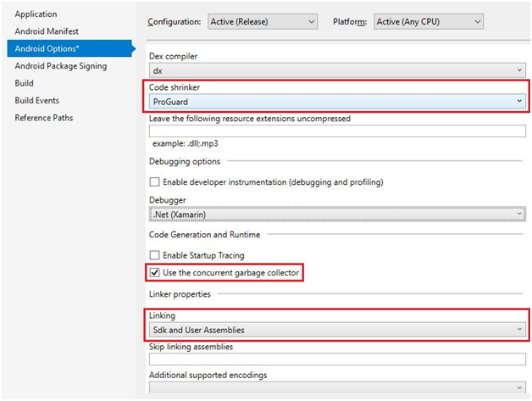Image resolution: width=532 pixels, height=401 pixels.
Task: Open Android Package Signing page
Action: (x=60, y=66)
